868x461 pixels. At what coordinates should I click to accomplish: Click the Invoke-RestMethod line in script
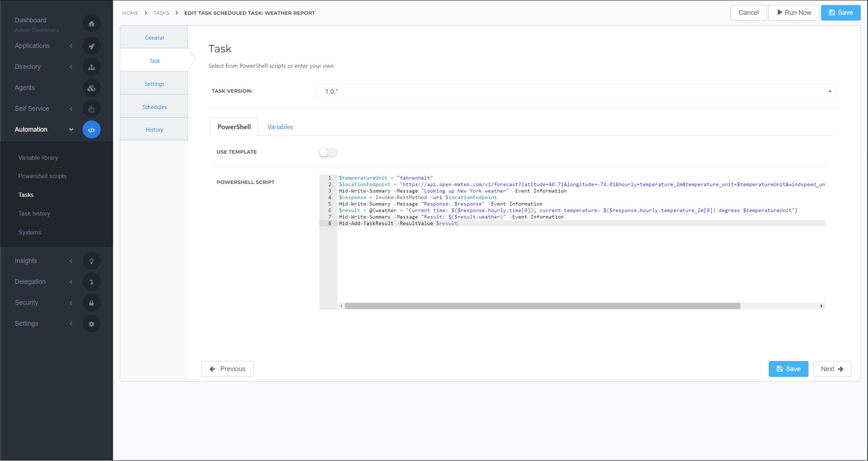[x=418, y=198]
